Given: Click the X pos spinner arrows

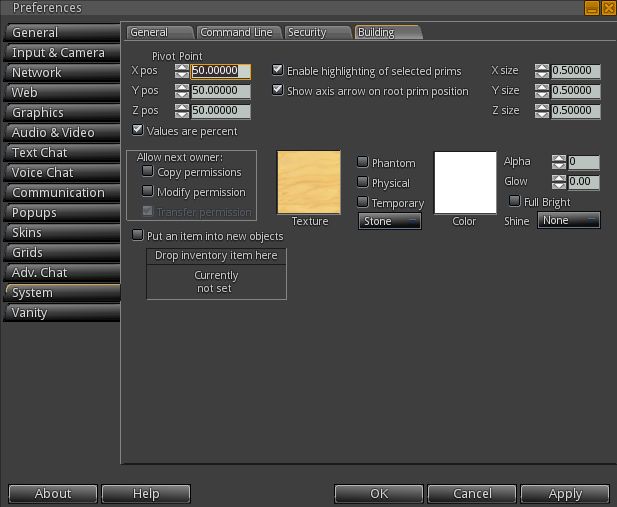Looking at the screenshot, I should (181, 71).
